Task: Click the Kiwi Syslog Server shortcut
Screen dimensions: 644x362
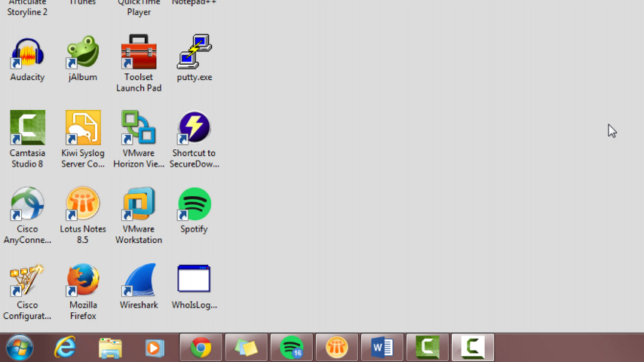Action: click(83, 129)
